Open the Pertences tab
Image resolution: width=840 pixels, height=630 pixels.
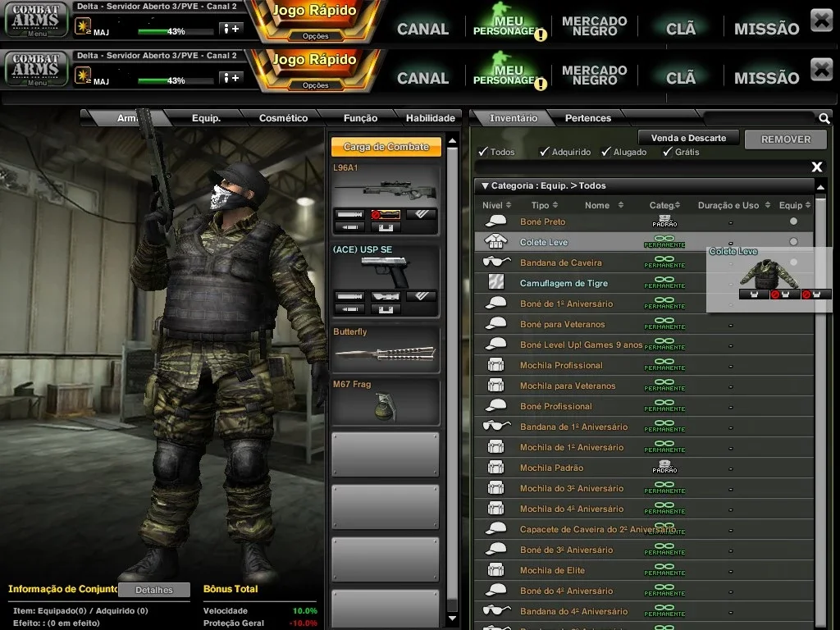tap(587, 118)
